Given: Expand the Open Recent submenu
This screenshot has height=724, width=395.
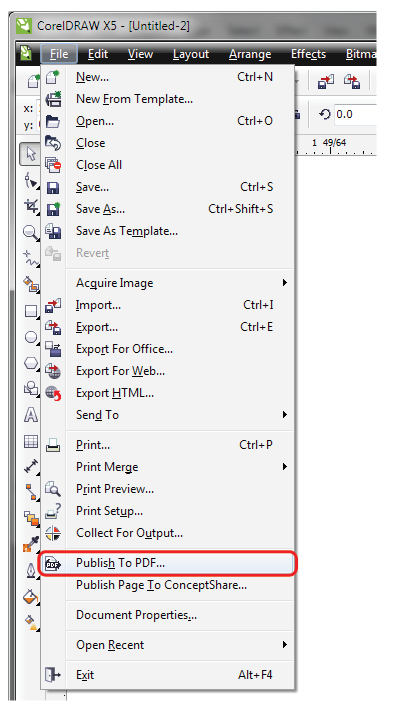Looking at the screenshot, I should click(x=180, y=645).
